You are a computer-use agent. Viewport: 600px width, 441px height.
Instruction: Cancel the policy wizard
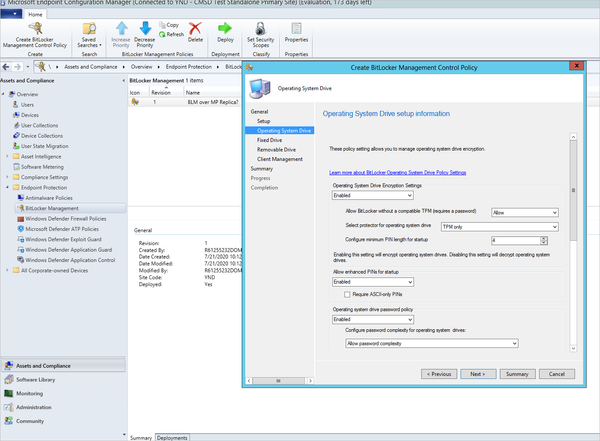pos(557,374)
